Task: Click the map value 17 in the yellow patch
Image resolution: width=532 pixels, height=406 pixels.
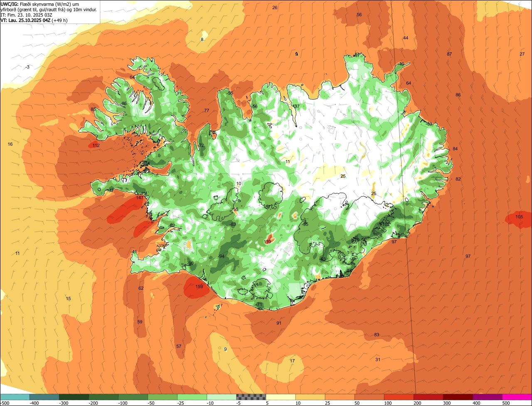Action: pos(292,361)
